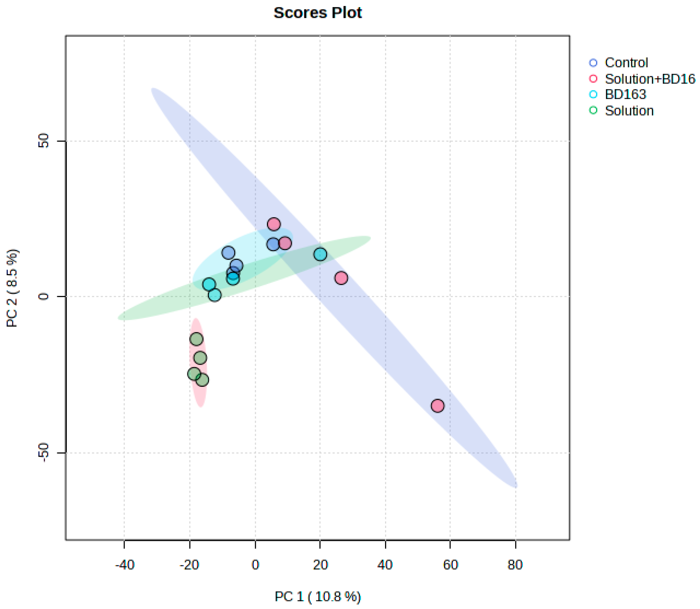This screenshot has width=700, height=609.
Task: Pick the uppermost green data point
Action: [196, 339]
